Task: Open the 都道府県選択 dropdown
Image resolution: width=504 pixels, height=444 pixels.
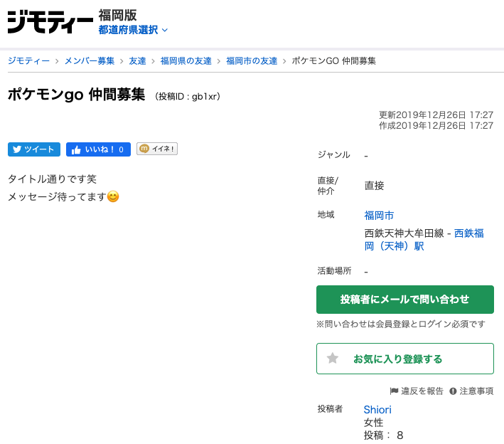Action: pos(133,30)
